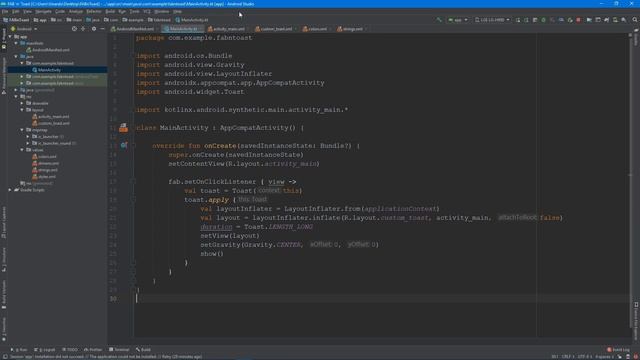
Task: Select custom_toast.xml in the layout folder
Action: pyautogui.click(x=53, y=123)
